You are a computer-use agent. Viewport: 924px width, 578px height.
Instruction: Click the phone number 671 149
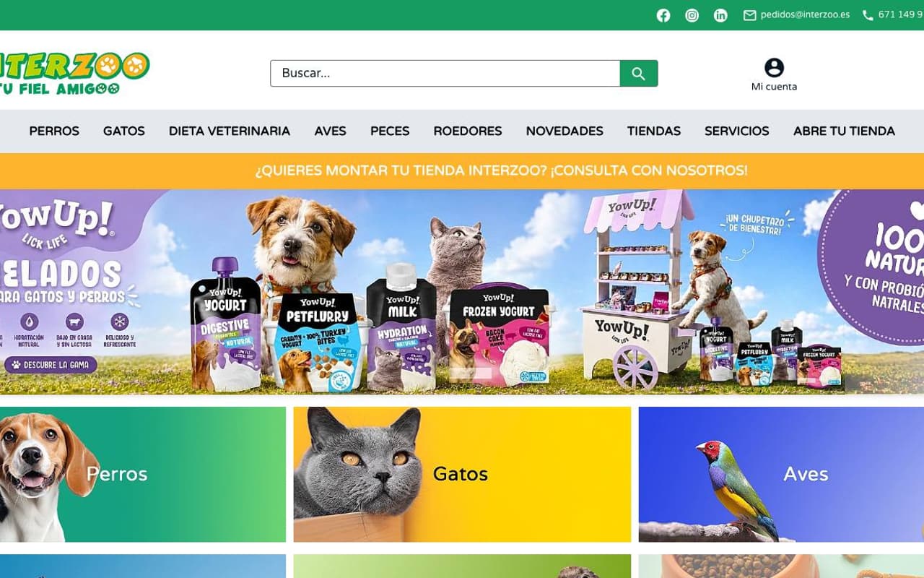pos(901,14)
